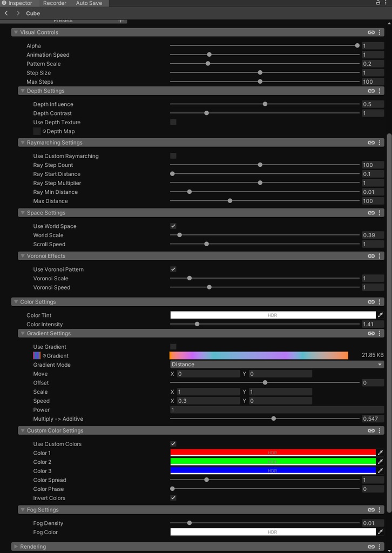
Task: Expand the Rendering section
Action: point(16,547)
